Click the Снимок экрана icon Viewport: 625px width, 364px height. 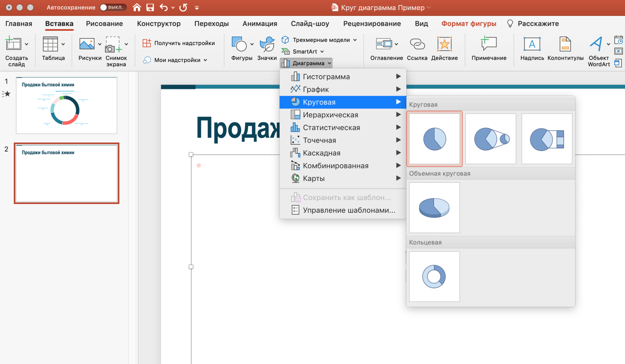coord(113,44)
